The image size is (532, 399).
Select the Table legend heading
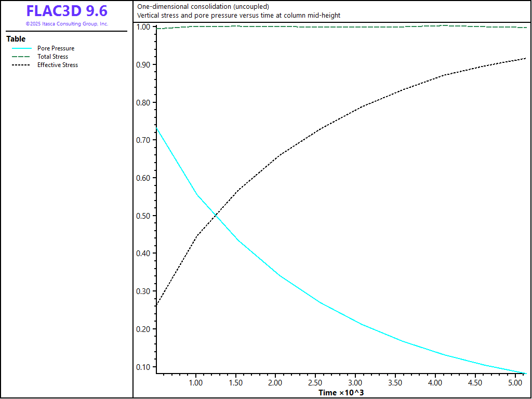click(16, 39)
